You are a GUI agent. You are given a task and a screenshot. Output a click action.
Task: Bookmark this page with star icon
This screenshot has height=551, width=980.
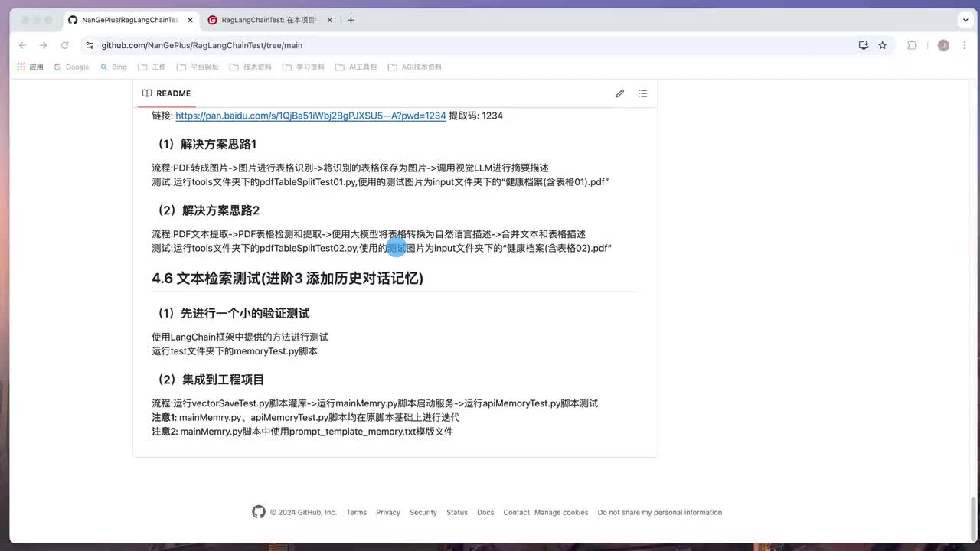[883, 45]
